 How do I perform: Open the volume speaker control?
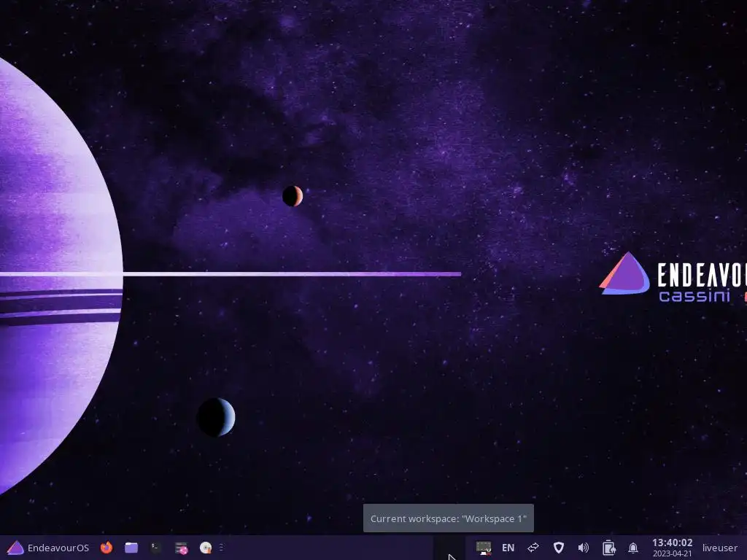click(x=583, y=548)
